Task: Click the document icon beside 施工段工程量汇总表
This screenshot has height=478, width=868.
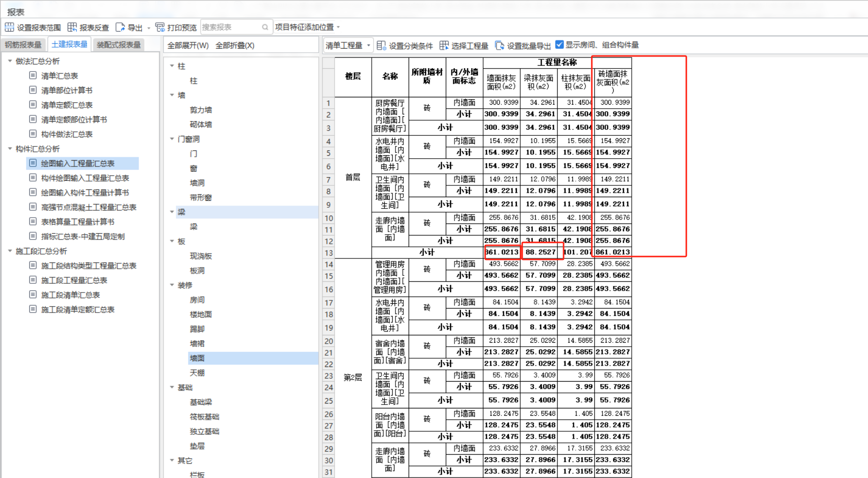Action: (33, 280)
